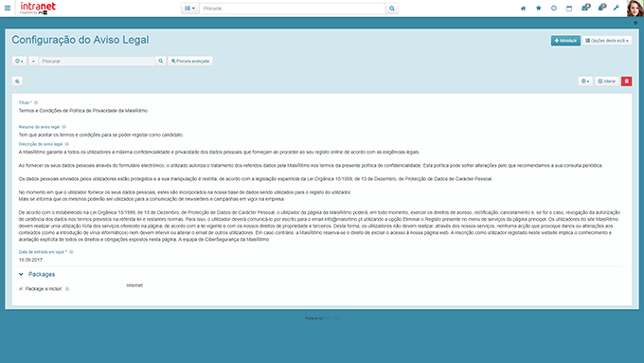Open the user profile avatar
The width and height of the screenshot is (644, 363).
635,9
